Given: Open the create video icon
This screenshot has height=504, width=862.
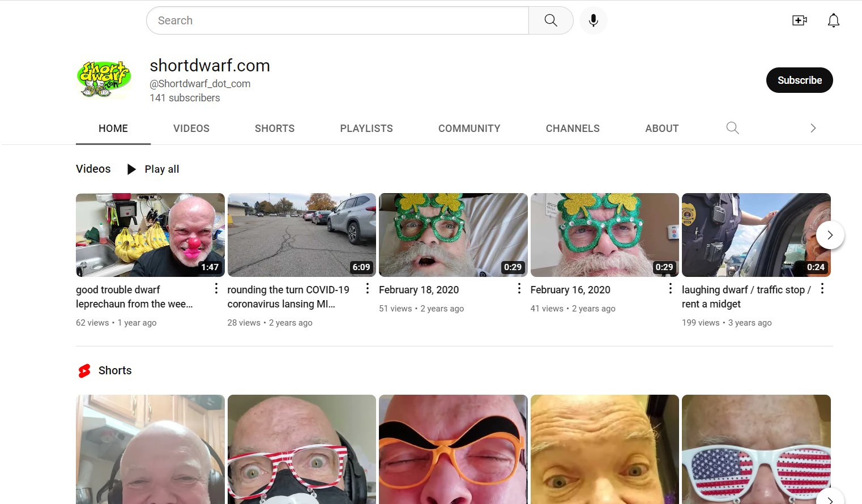Looking at the screenshot, I should (799, 20).
